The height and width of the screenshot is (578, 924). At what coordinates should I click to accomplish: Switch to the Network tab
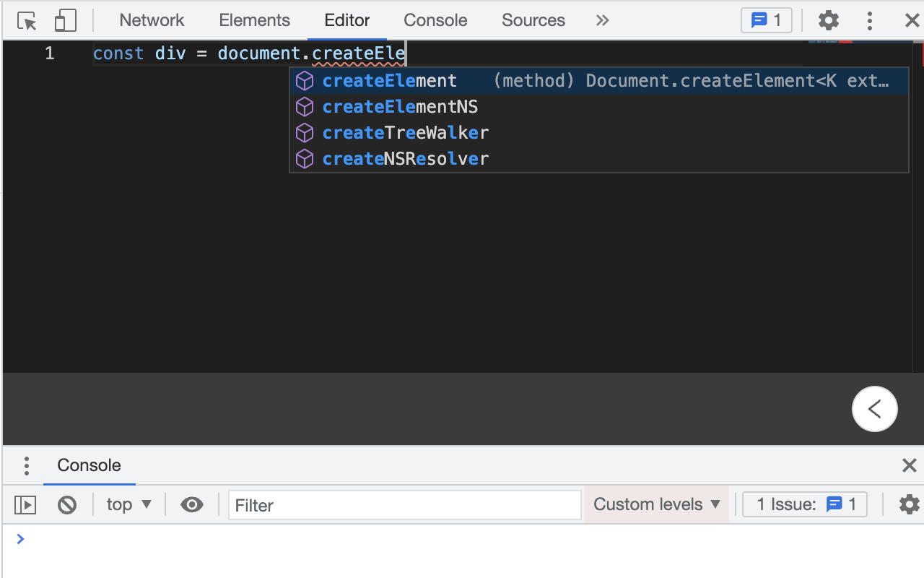pos(152,20)
